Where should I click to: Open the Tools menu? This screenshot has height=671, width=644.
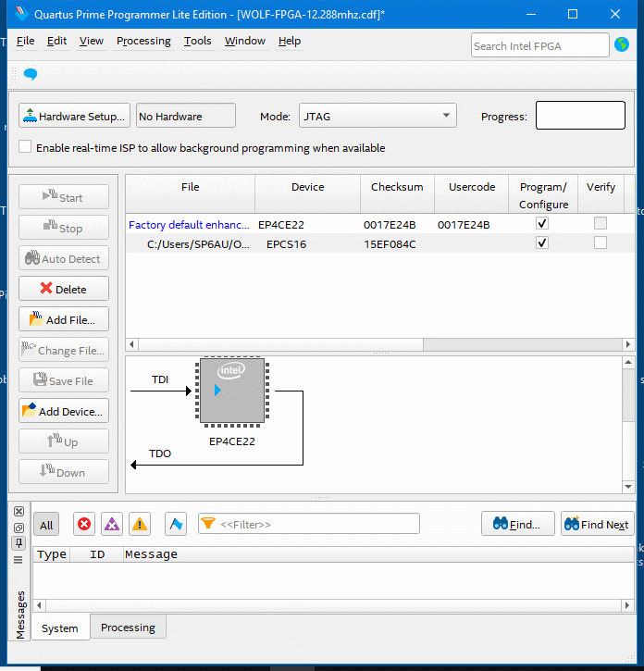point(197,41)
